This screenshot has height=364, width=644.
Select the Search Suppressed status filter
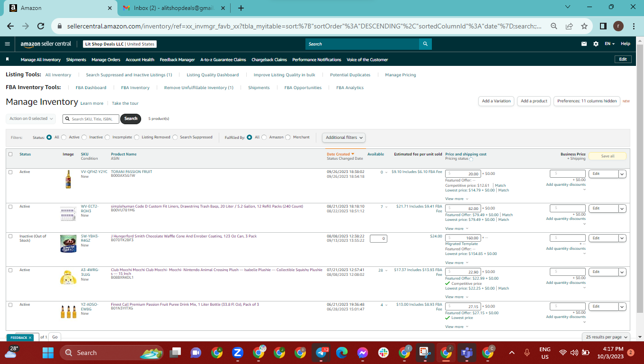coord(175,137)
